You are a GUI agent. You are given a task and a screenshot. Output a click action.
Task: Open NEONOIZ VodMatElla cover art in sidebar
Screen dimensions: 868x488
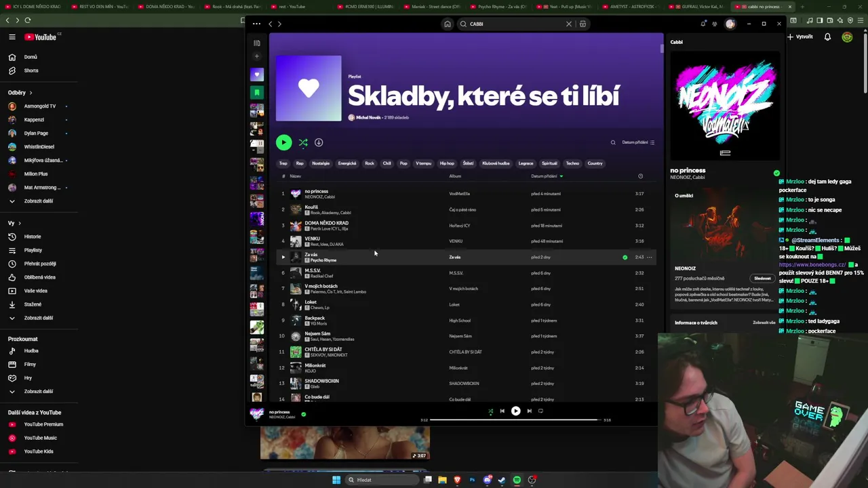tap(725, 106)
